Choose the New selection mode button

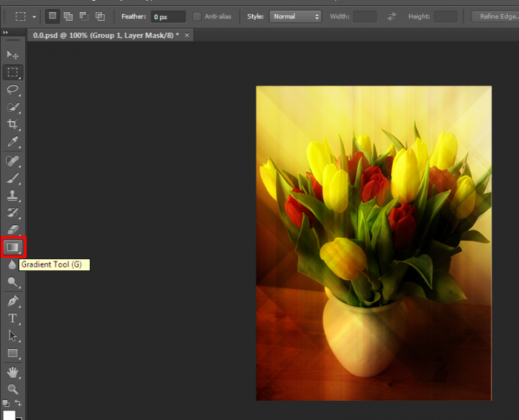[52, 16]
